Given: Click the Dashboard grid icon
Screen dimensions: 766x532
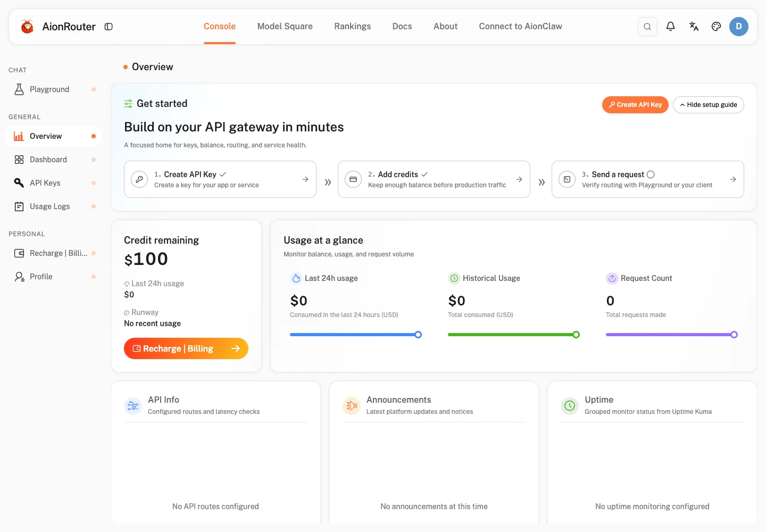Looking at the screenshot, I should (19, 160).
